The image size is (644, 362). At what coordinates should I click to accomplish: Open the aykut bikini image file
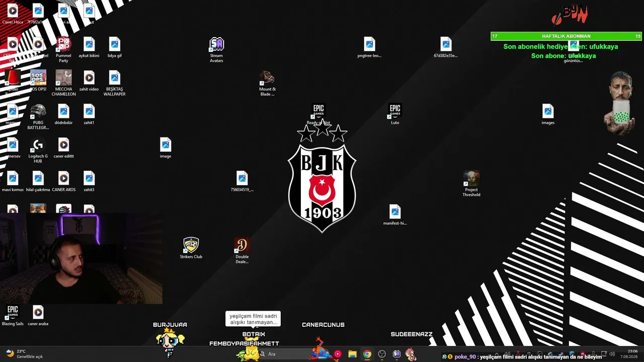click(89, 47)
